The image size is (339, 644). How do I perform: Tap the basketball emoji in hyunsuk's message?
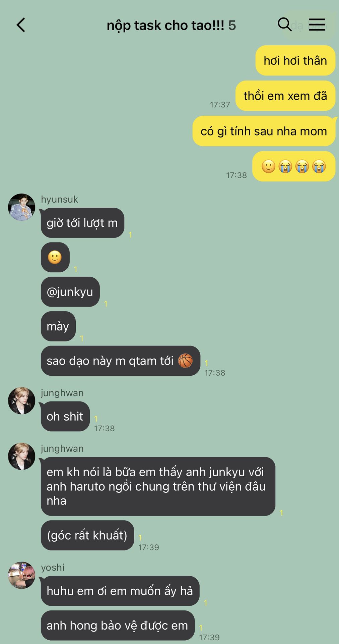[185, 361]
